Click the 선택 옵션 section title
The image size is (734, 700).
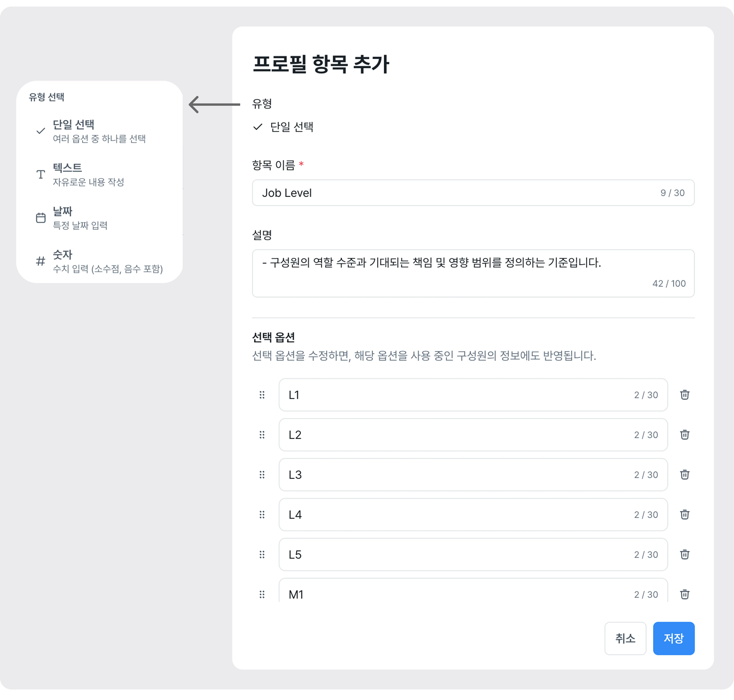pyautogui.click(x=273, y=337)
